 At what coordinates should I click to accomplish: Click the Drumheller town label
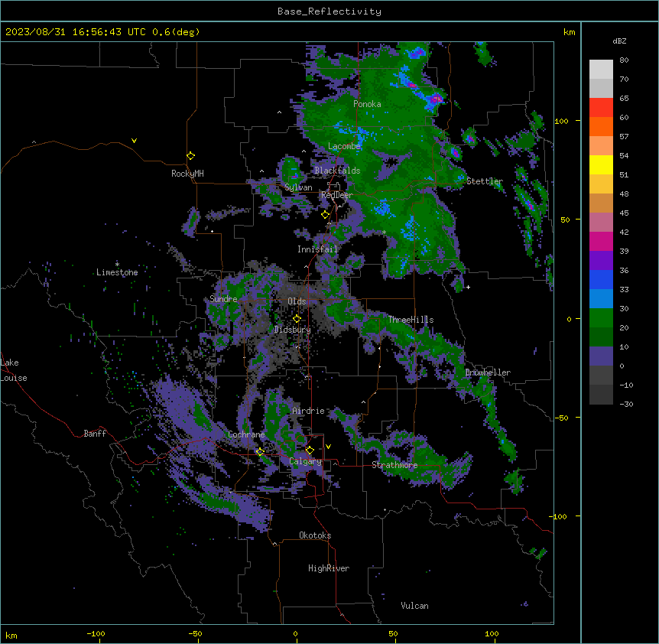pyautogui.click(x=488, y=372)
